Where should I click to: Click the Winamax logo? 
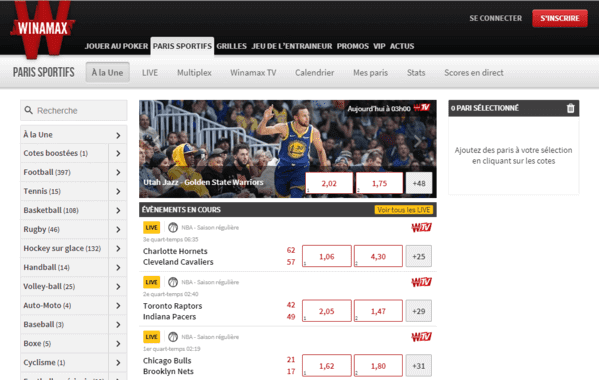tap(42, 29)
